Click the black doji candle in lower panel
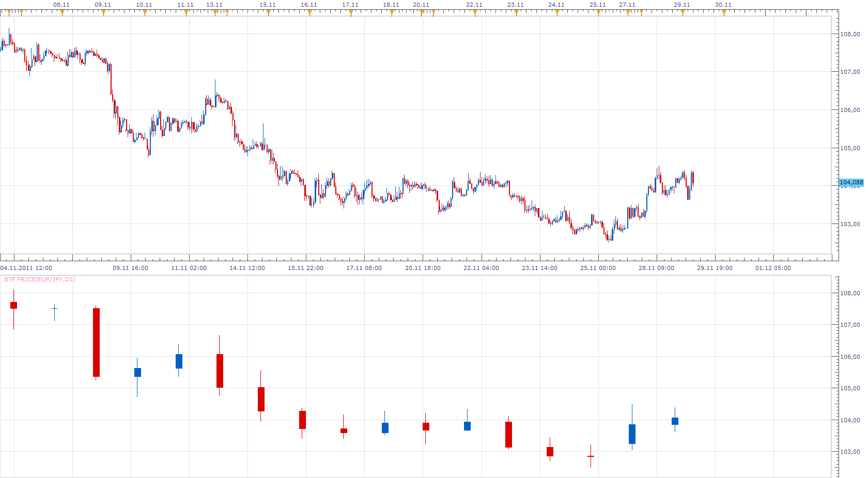The width and height of the screenshot is (868, 478). tap(54, 312)
